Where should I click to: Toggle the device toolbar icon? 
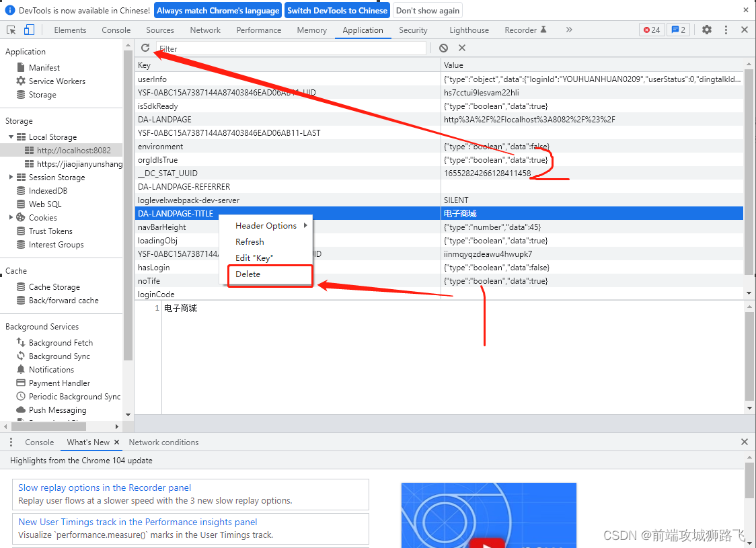(x=29, y=30)
